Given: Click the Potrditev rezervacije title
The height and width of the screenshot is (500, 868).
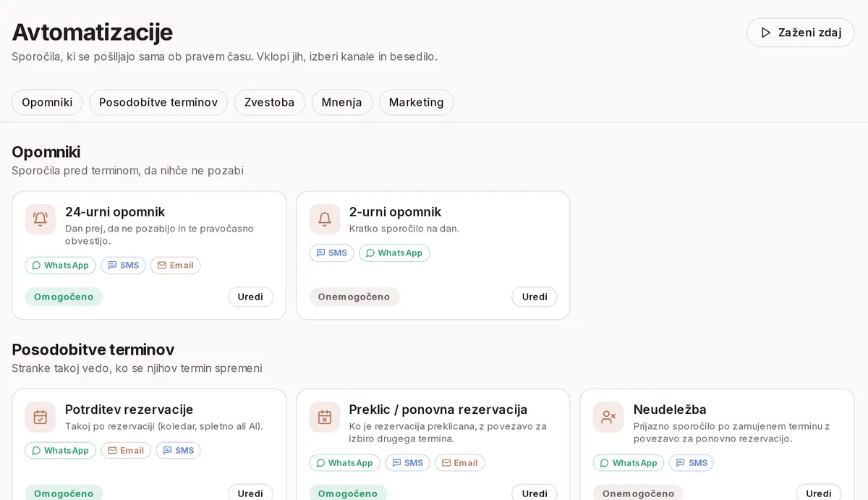Looking at the screenshot, I should click(x=129, y=410).
